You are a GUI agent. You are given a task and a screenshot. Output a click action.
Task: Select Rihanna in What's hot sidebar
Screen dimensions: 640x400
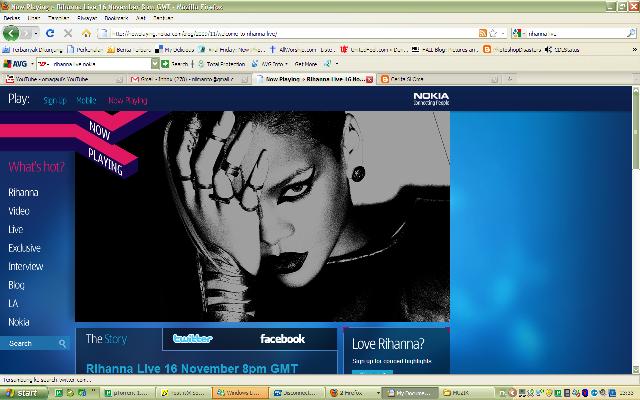coord(23,192)
